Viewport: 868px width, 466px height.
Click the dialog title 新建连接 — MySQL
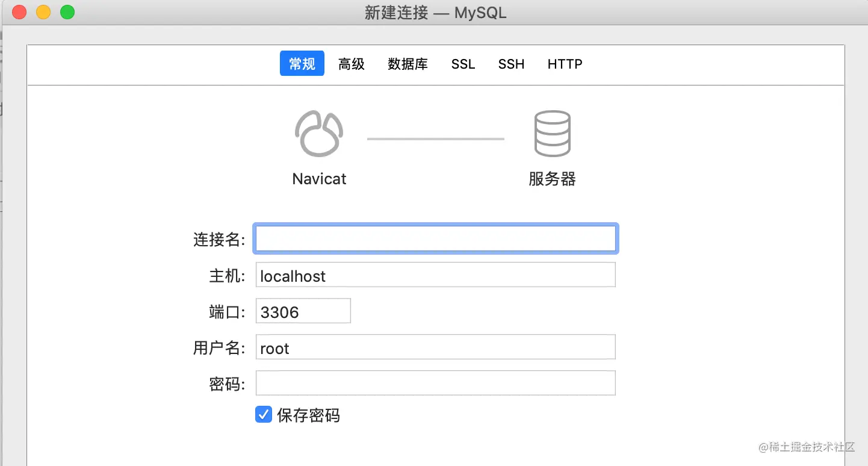click(x=434, y=11)
